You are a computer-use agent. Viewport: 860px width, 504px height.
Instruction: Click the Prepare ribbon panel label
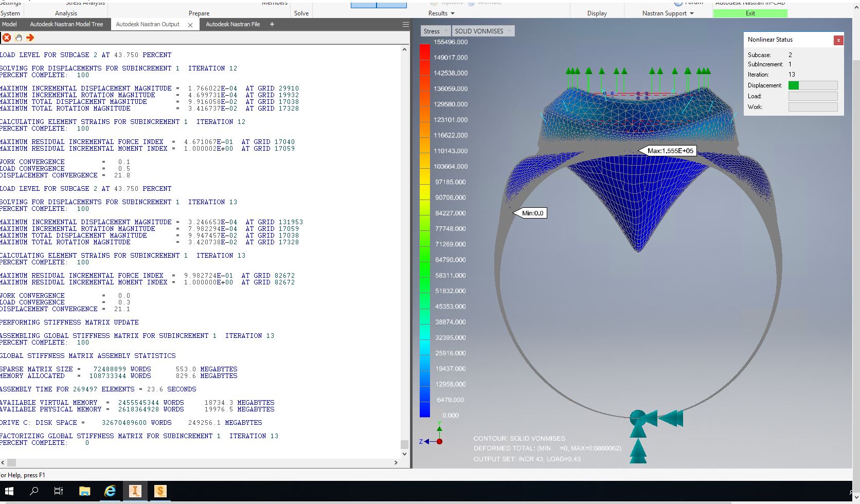tap(199, 13)
